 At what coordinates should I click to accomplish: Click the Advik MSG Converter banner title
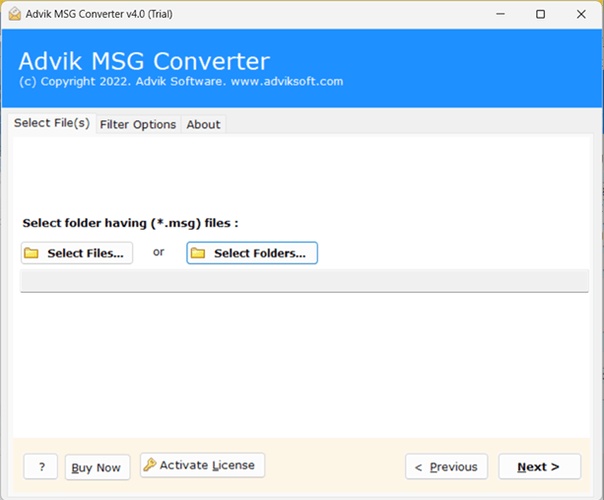pyautogui.click(x=144, y=61)
